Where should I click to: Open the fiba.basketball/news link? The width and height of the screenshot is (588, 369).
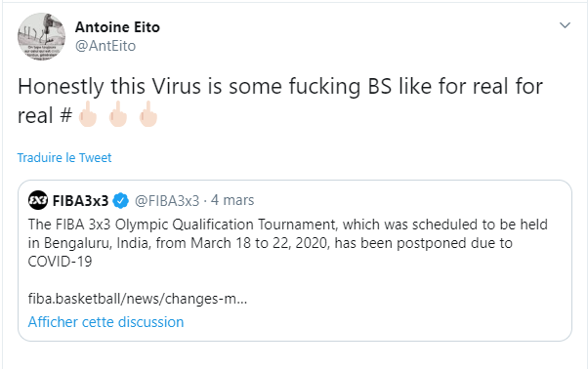(138, 299)
